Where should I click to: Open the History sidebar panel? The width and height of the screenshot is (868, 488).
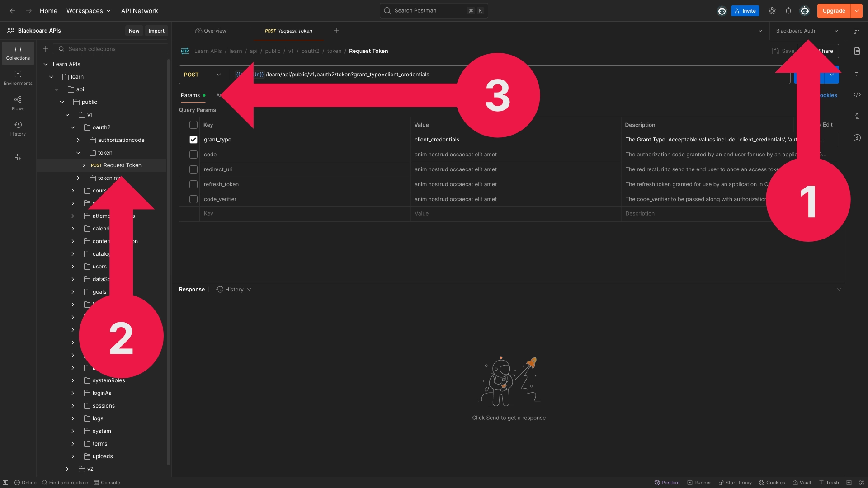18,128
